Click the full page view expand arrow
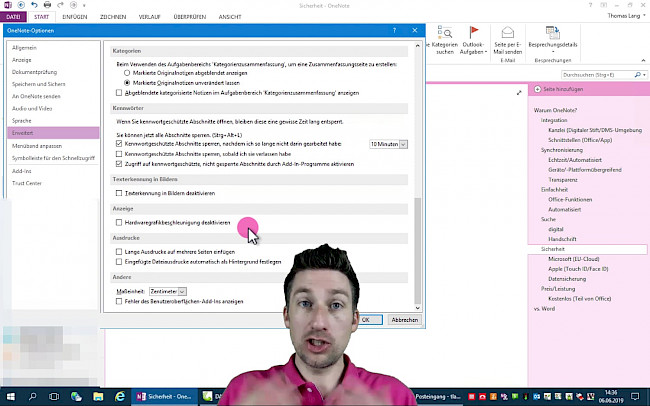Image resolution: width=650 pixels, height=406 pixels. tap(519, 92)
